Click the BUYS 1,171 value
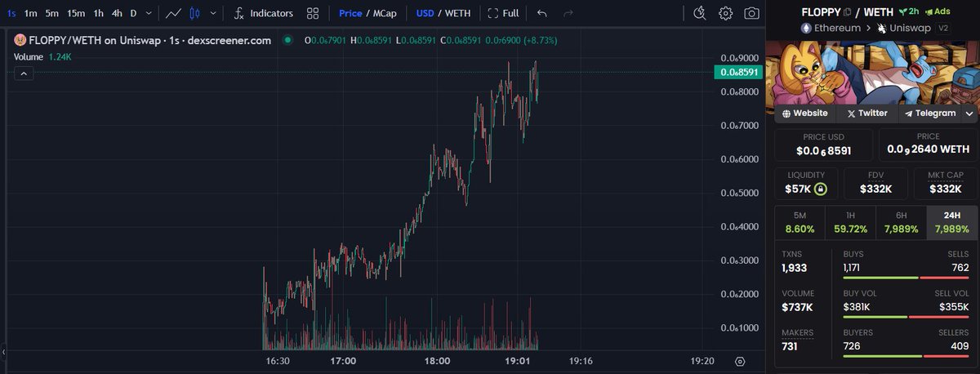 pyautogui.click(x=853, y=268)
